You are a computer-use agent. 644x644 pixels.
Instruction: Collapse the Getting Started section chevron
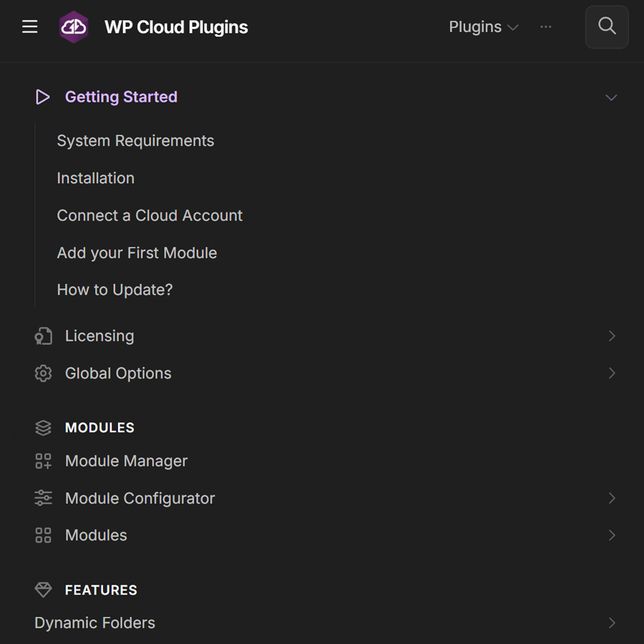(x=610, y=97)
